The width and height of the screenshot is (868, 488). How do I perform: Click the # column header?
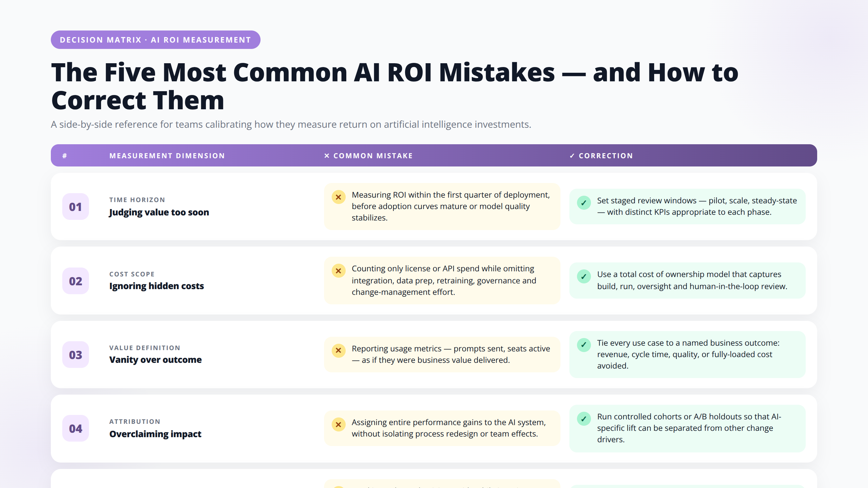tap(65, 156)
